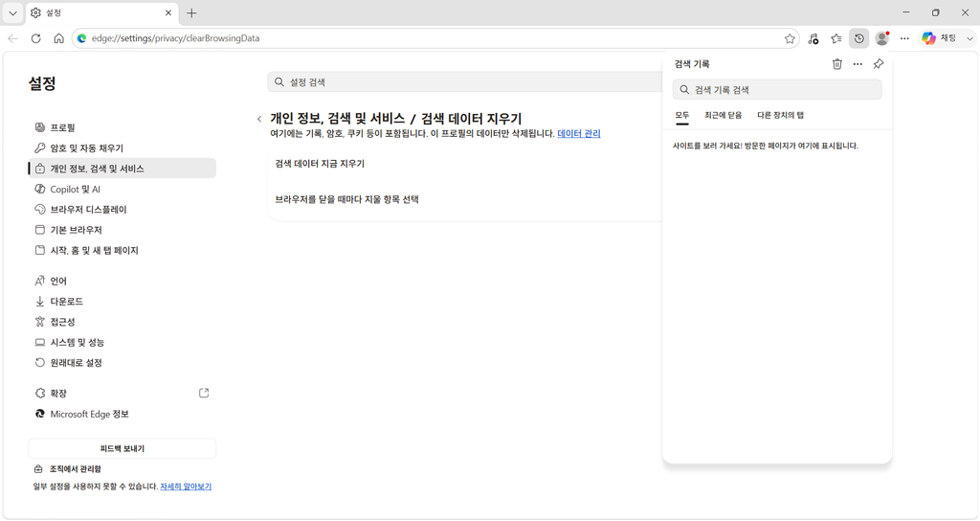Toggle the history clock icon in toolbar
This screenshot has width=980, height=521.
coord(858,38)
